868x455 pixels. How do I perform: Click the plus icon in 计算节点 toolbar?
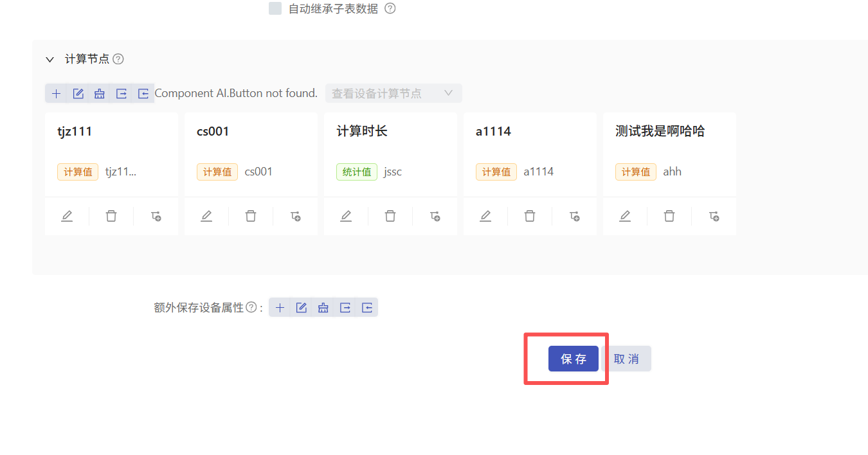click(57, 94)
